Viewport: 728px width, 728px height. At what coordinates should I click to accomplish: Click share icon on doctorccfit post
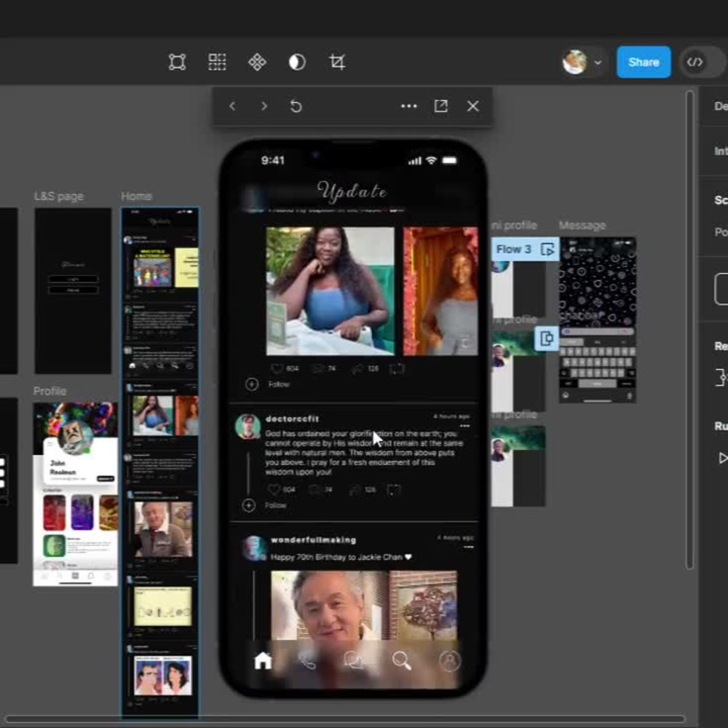coord(393,490)
